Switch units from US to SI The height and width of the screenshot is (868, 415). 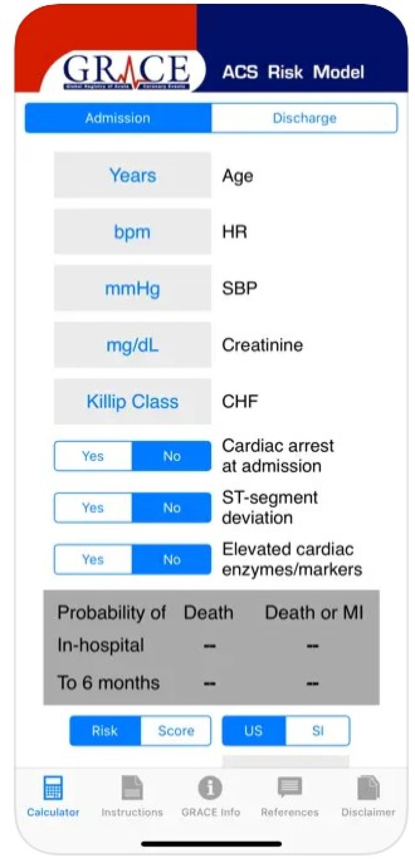pyautogui.click(x=318, y=731)
